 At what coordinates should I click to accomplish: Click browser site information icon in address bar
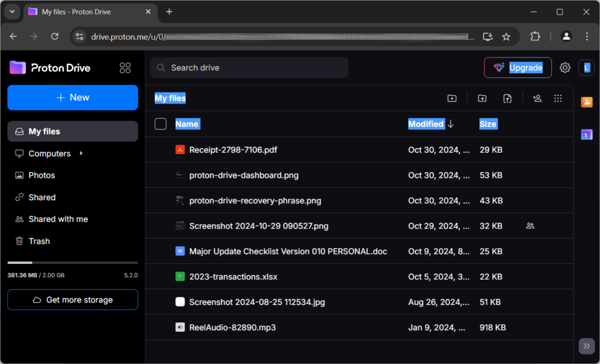click(80, 37)
